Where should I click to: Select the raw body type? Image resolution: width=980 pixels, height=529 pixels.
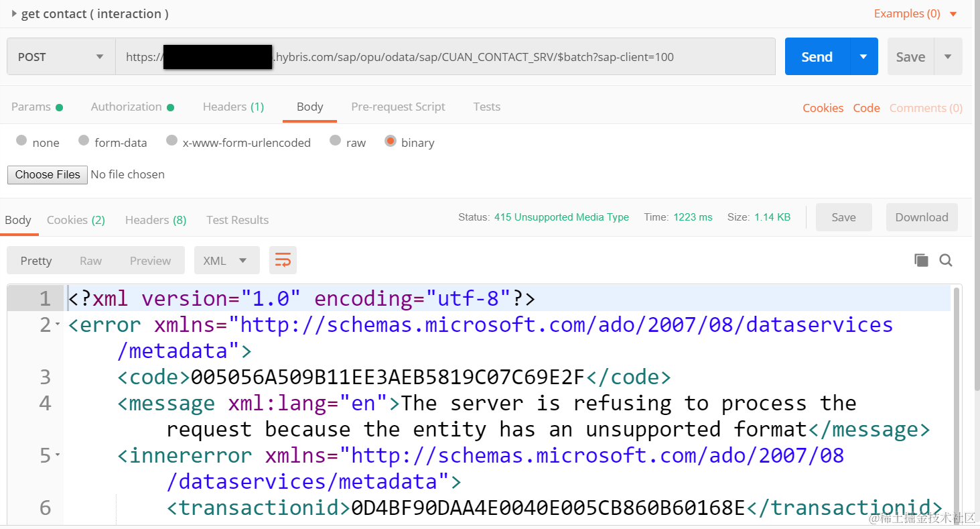(335, 141)
